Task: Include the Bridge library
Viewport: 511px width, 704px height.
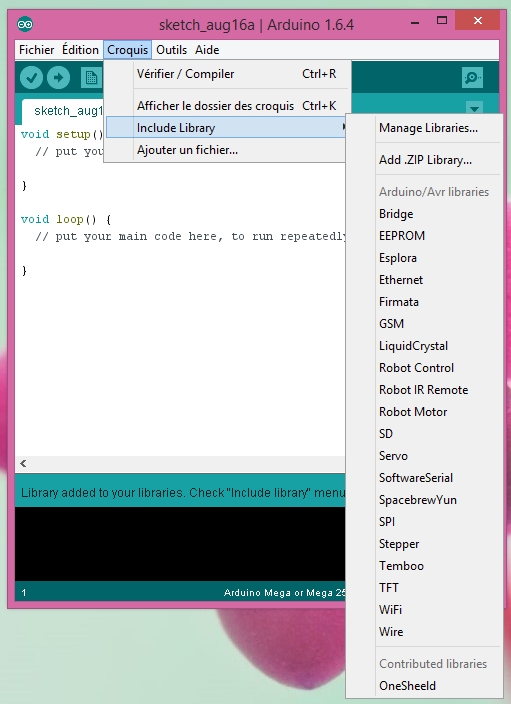Action: [425, 214]
